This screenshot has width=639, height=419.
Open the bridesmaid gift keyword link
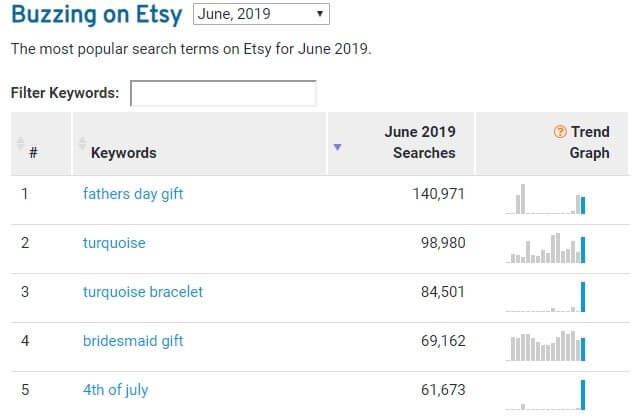(x=133, y=341)
